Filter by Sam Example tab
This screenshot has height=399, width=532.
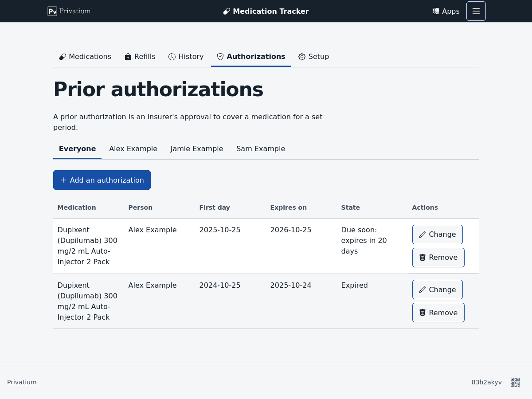tap(261, 149)
